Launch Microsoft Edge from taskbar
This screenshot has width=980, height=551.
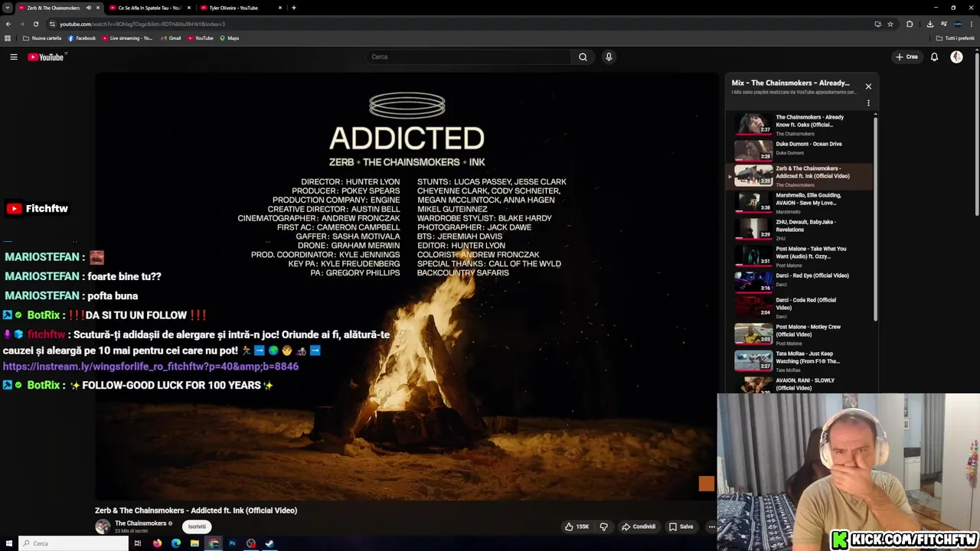pyautogui.click(x=176, y=543)
